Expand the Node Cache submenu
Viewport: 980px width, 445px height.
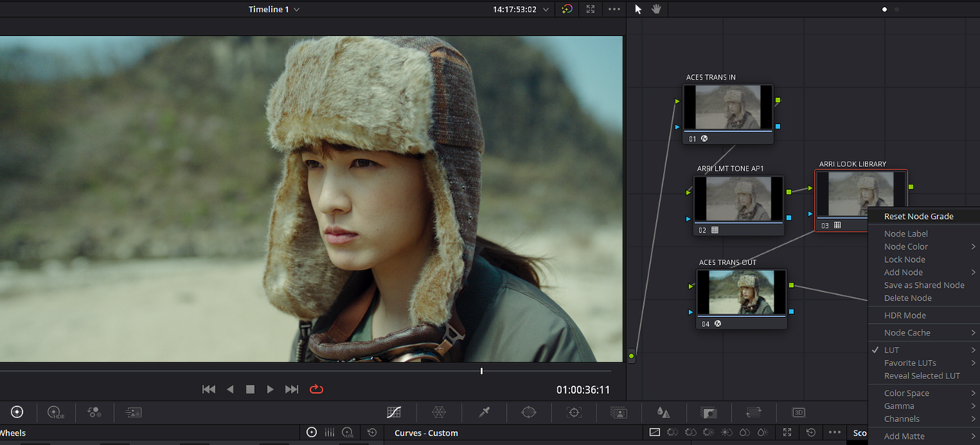923,333
